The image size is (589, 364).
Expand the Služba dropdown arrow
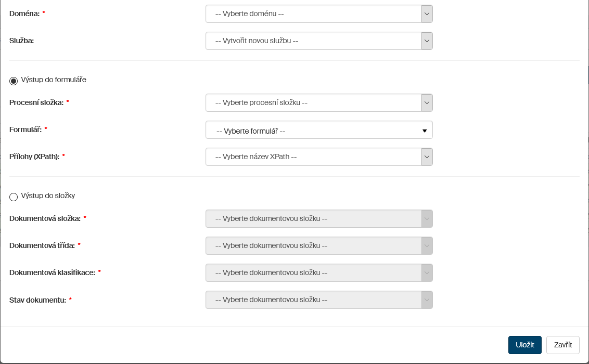[x=427, y=41]
